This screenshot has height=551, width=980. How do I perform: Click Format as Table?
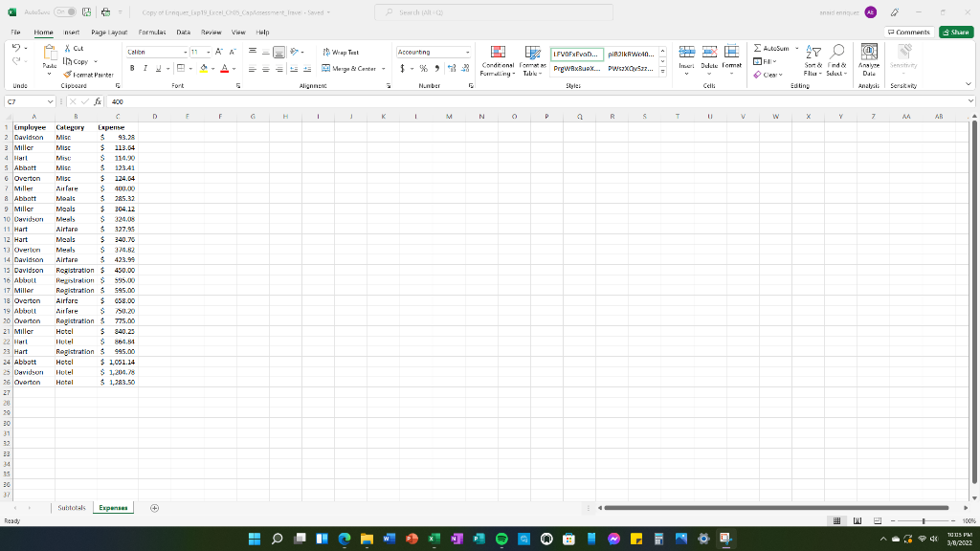coord(532,61)
